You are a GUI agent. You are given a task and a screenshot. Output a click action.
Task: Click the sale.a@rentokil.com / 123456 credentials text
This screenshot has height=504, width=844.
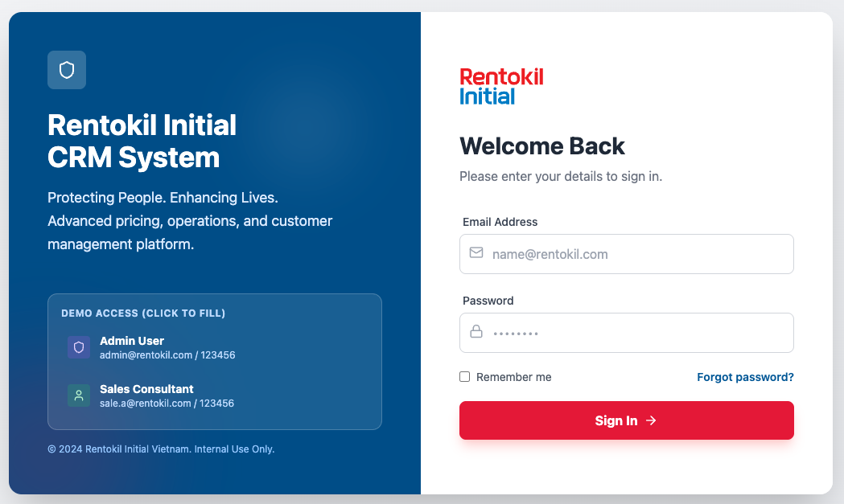pos(167,403)
